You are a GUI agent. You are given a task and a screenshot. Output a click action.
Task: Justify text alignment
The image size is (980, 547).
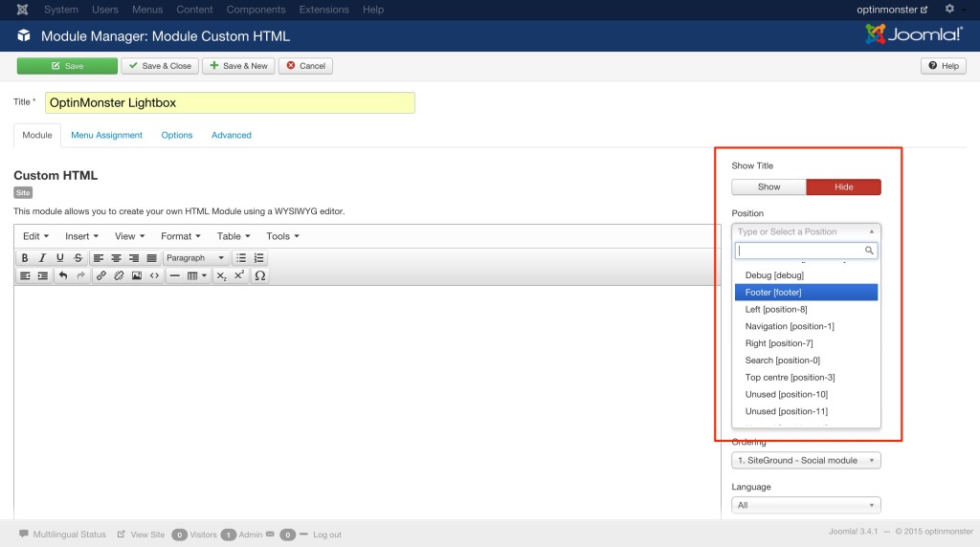click(x=151, y=258)
